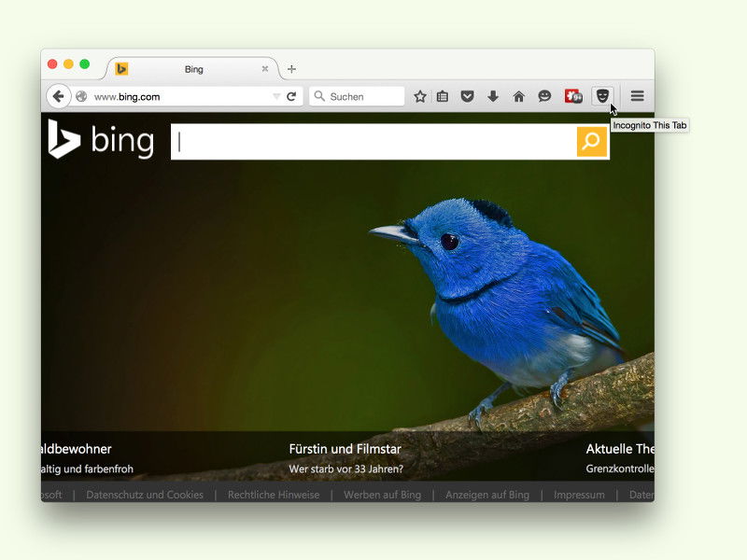This screenshot has height=560, width=747.
Task: Open 'Wer starb vor 33 Jahren?' link
Action: tap(345, 469)
